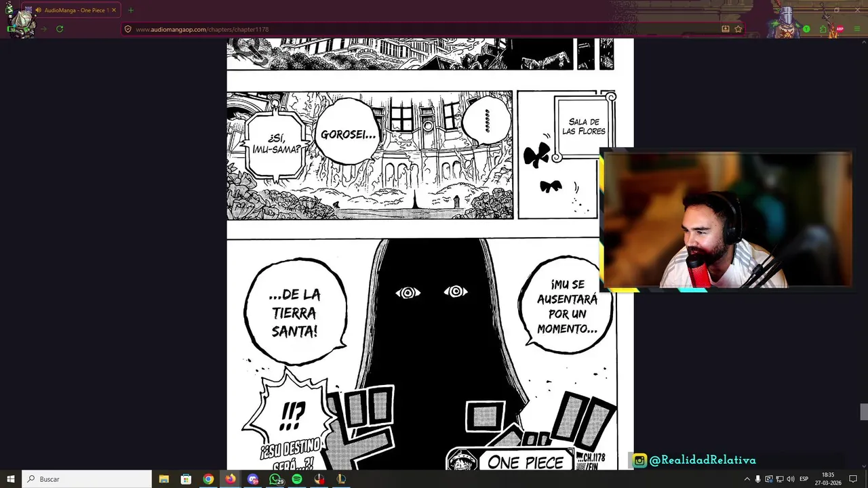Click the microphone icon in the system tray
This screenshot has width=868, height=488.
[x=758, y=479]
